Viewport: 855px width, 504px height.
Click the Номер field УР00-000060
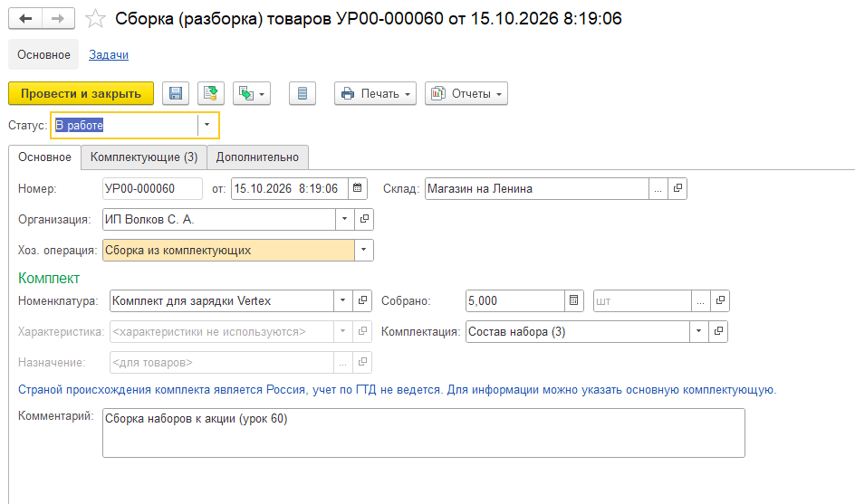pos(152,188)
